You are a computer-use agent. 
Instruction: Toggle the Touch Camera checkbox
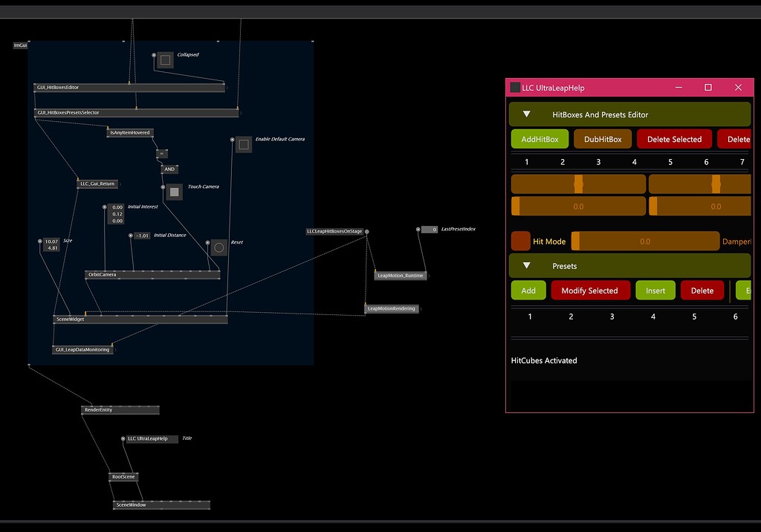pos(174,192)
